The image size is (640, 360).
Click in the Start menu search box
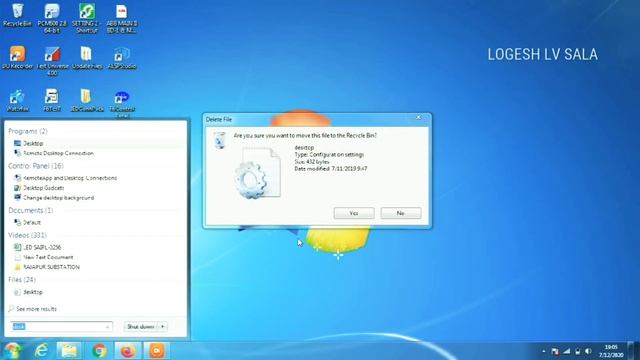click(x=61, y=327)
